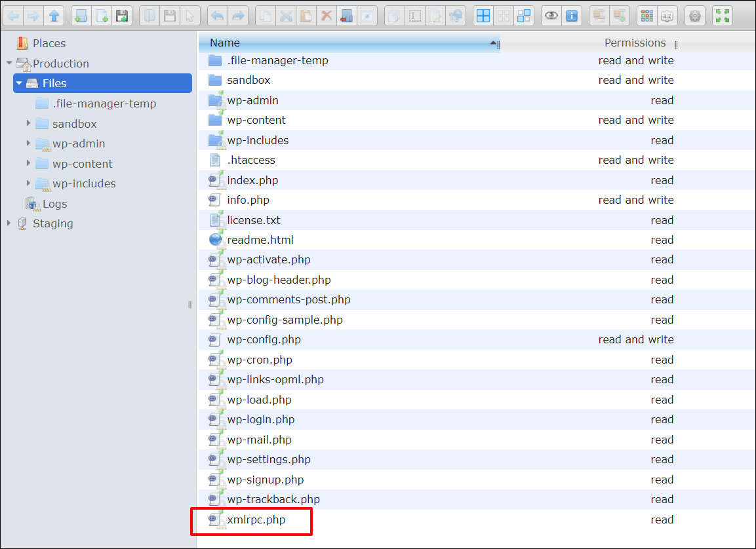Select the xmlrpc.php file
Image resolution: width=756 pixels, height=549 pixels.
[x=477, y=520]
